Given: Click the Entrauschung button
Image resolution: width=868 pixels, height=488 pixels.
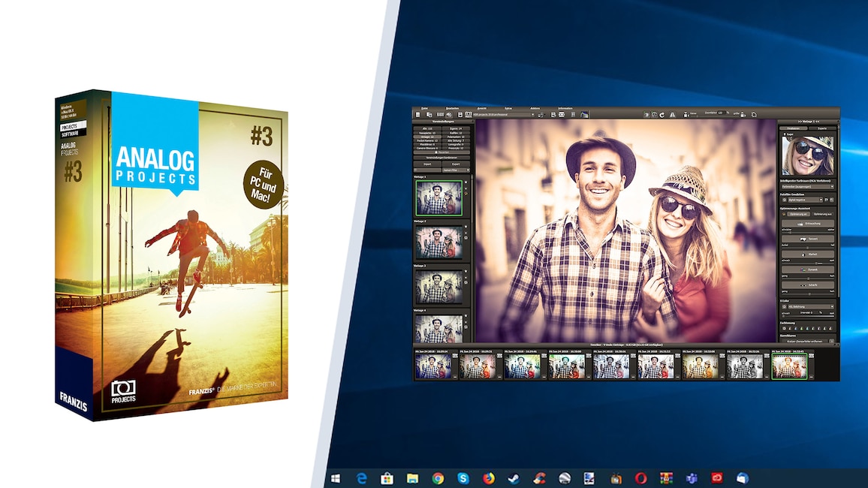Looking at the screenshot, I should pyautogui.click(x=808, y=224).
